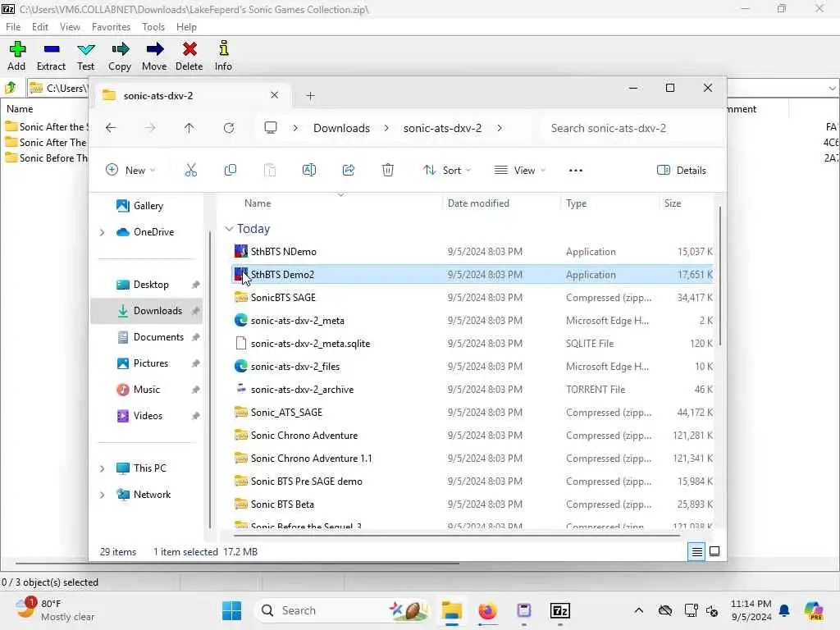840x630 pixels.
Task: Open the See more options ellipsis
Action: coord(575,171)
